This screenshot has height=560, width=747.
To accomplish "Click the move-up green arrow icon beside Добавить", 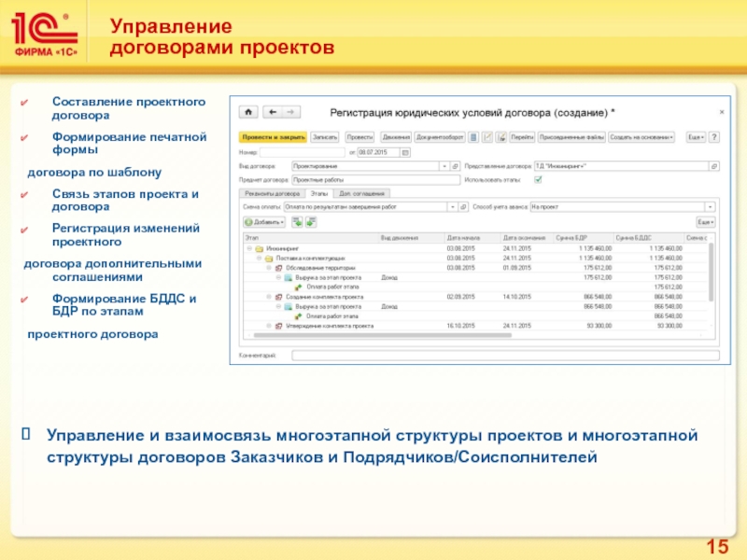I will [x=297, y=223].
